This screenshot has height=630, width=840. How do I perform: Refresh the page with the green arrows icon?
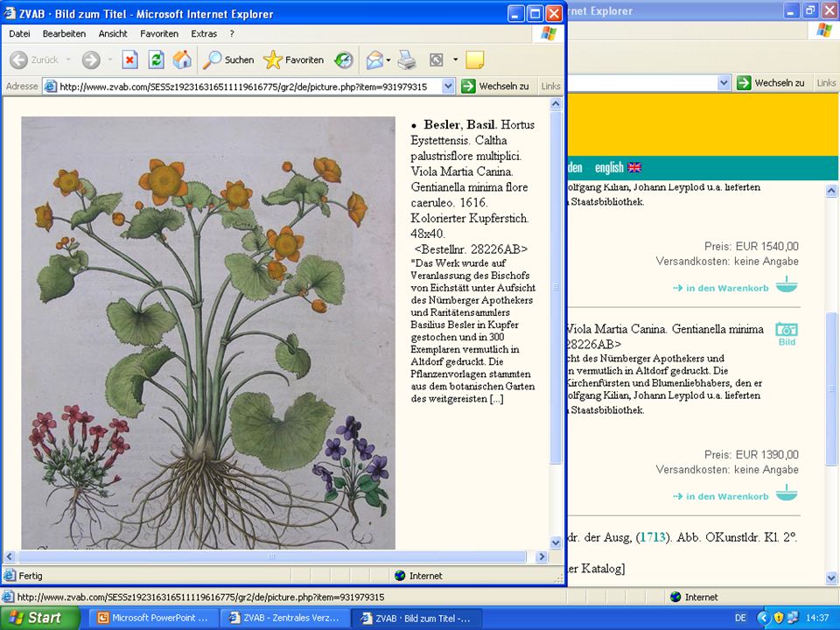coord(156,59)
